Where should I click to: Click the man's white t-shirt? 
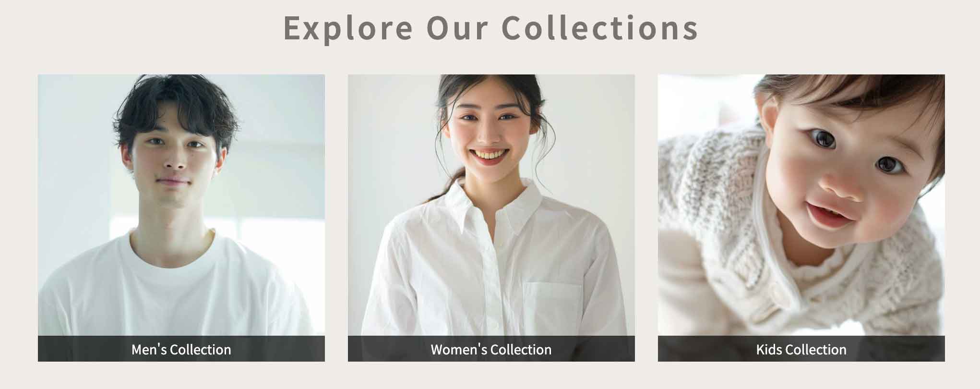[178, 288]
